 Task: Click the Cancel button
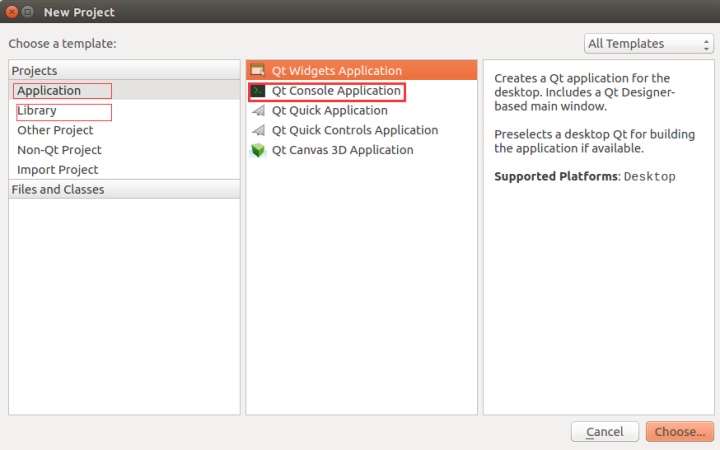tap(605, 432)
